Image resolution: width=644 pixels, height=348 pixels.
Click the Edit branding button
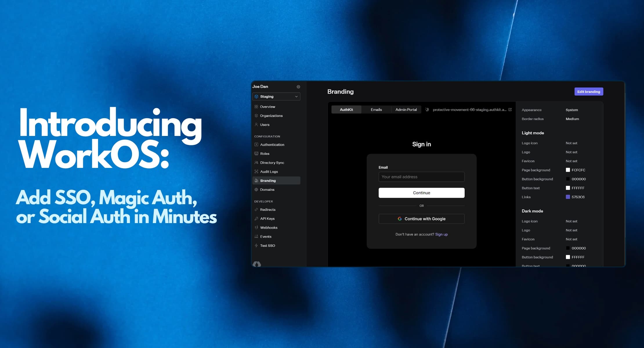point(589,92)
